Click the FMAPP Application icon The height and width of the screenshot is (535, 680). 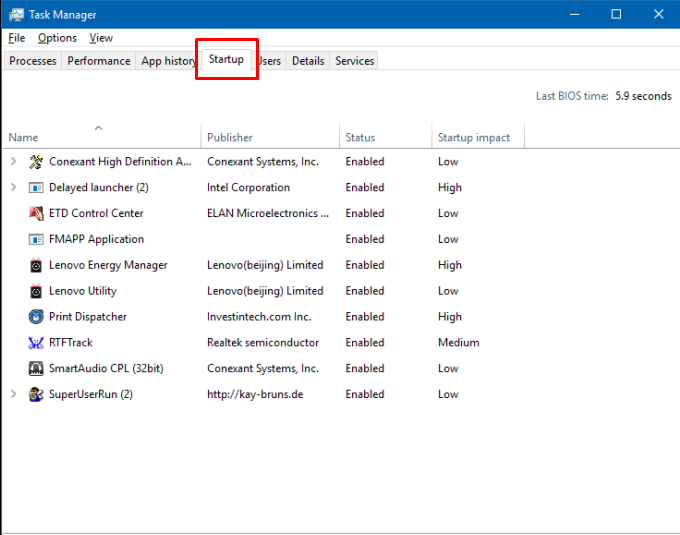[x=36, y=239]
